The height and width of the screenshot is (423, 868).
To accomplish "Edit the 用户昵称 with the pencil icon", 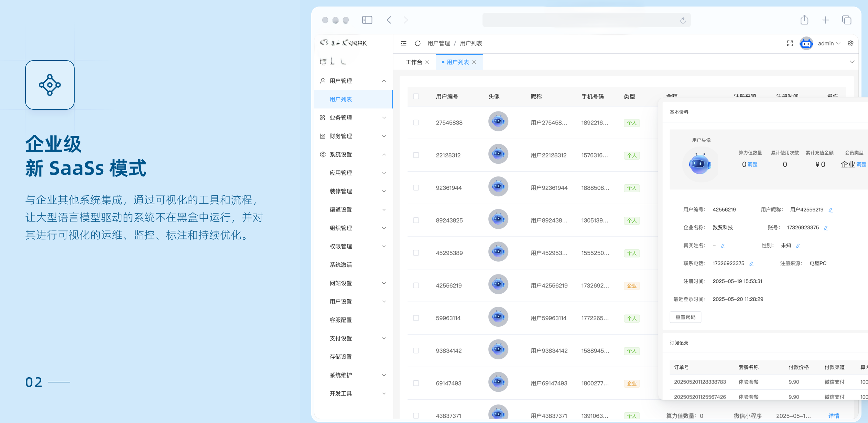I will pos(830,209).
